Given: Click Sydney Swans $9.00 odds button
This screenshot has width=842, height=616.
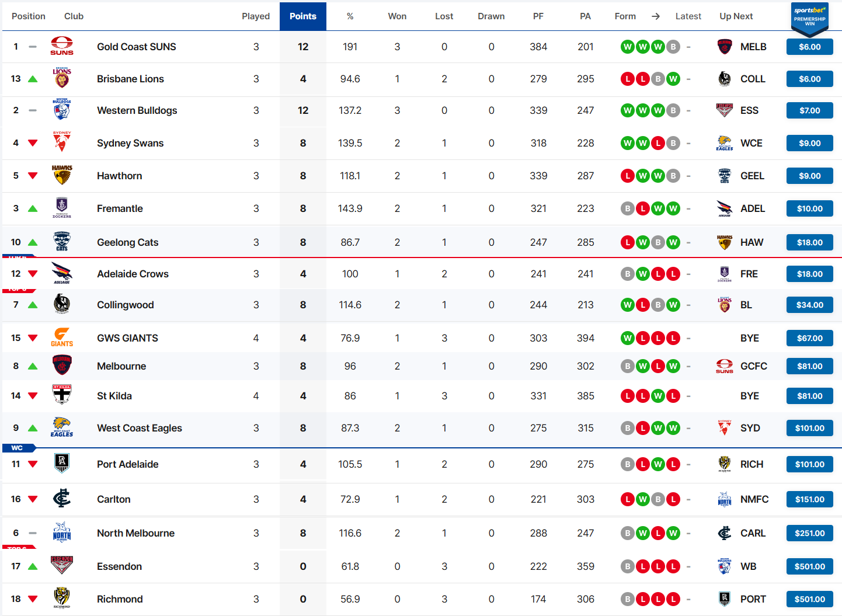Looking at the screenshot, I should tap(810, 143).
